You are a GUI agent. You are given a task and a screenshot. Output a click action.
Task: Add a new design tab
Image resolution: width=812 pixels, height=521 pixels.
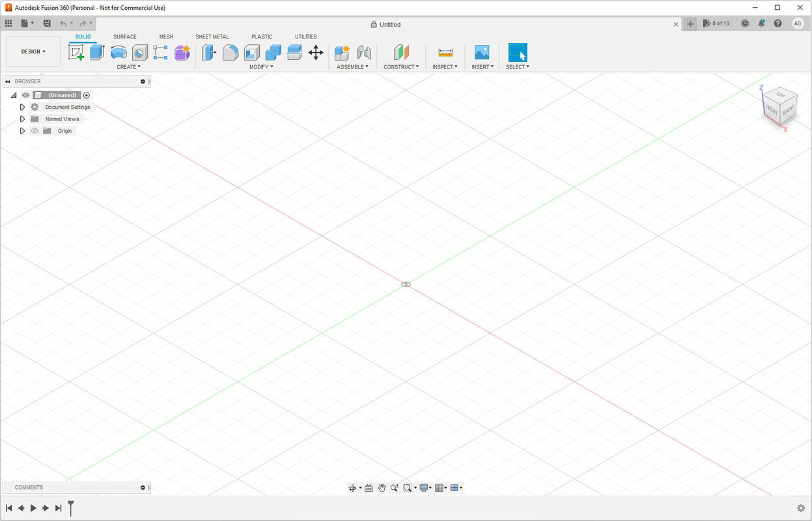click(690, 24)
